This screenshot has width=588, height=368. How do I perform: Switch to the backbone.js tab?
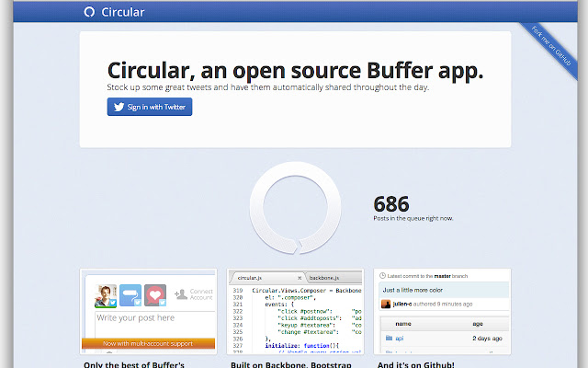tap(324, 278)
